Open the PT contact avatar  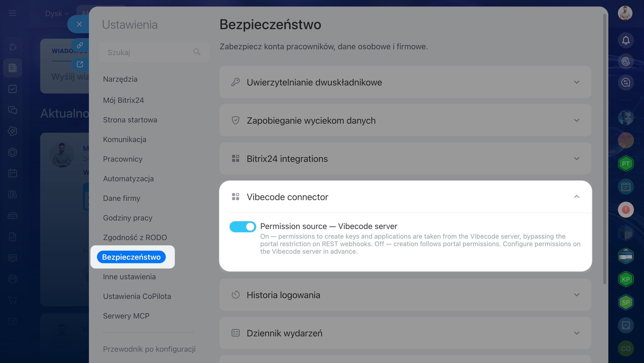[626, 164]
